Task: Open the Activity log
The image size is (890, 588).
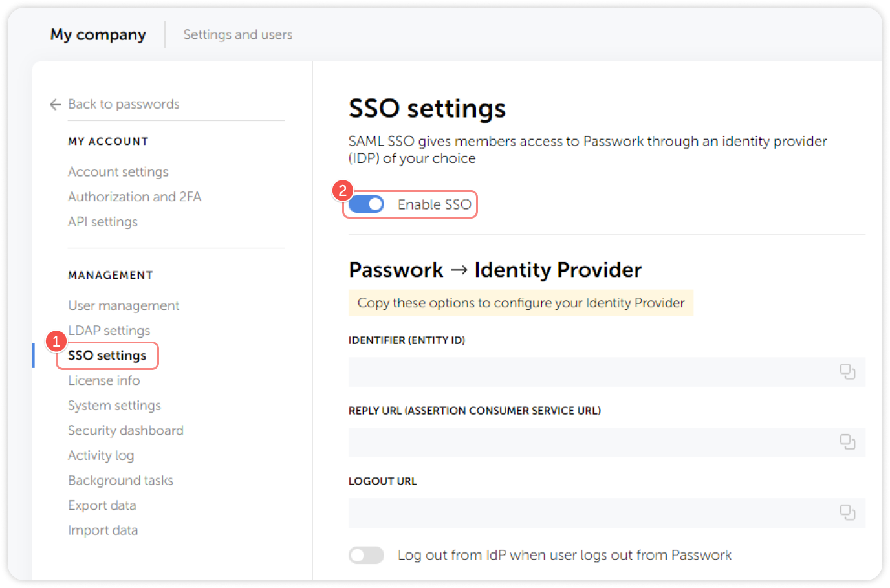Action: (x=101, y=455)
